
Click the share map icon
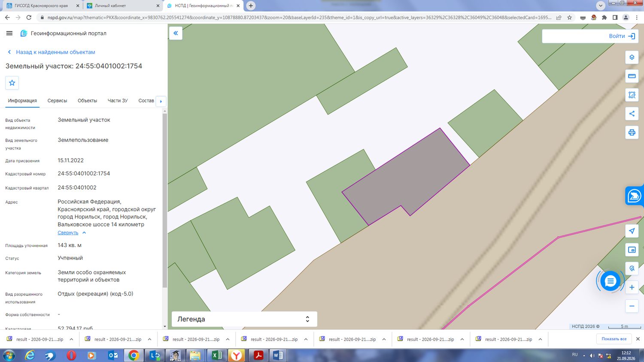click(x=632, y=114)
